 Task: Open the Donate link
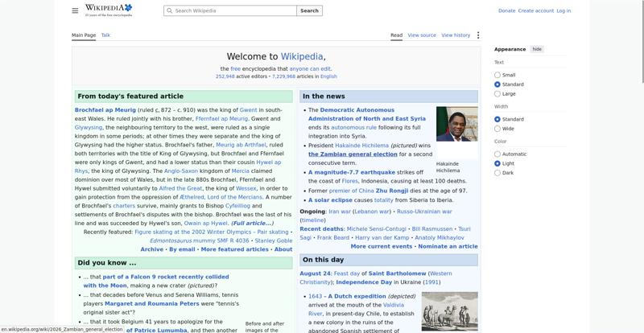tap(506, 10)
